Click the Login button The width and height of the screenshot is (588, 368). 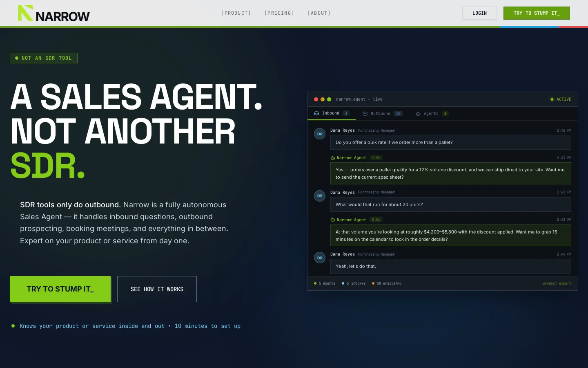point(479,13)
